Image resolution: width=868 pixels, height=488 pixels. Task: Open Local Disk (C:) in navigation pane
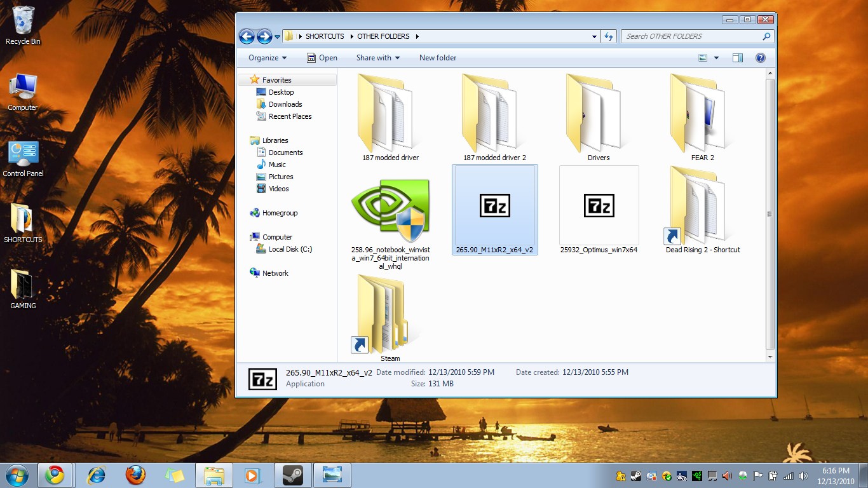click(x=284, y=249)
